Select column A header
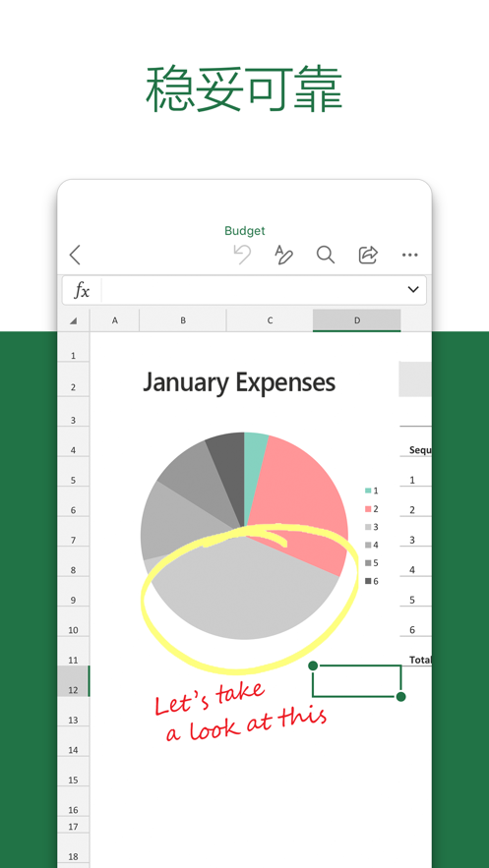The width and height of the screenshot is (489, 868). click(115, 320)
